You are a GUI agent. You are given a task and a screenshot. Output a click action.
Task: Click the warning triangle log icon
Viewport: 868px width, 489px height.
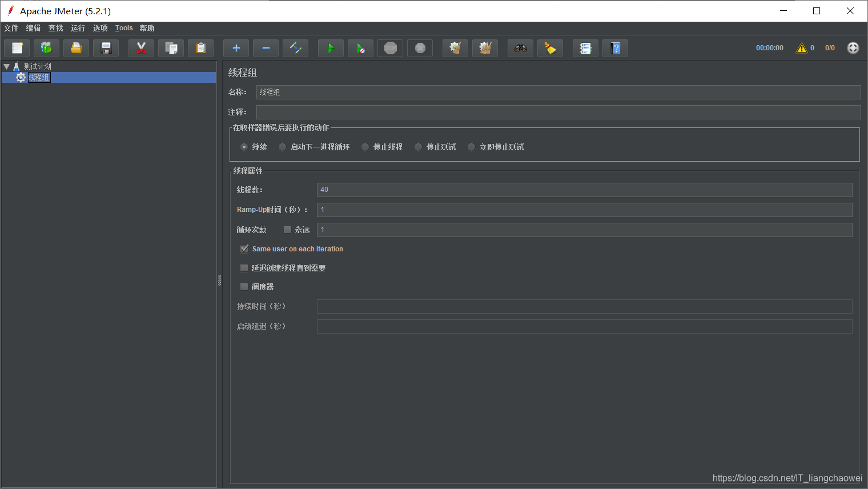point(802,48)
